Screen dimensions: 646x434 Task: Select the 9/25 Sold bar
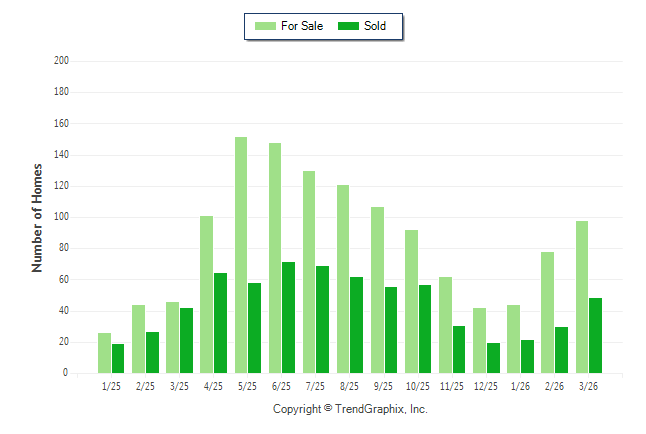point(391,330)
